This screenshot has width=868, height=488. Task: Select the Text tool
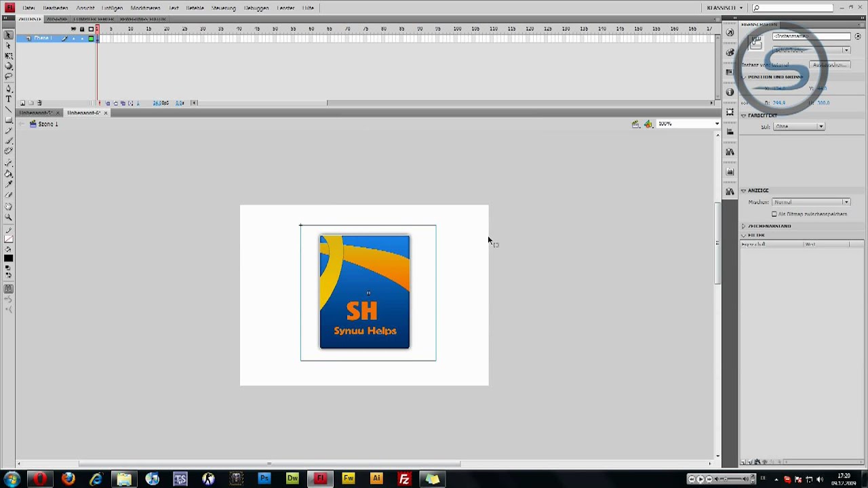(x=9, y=99)
